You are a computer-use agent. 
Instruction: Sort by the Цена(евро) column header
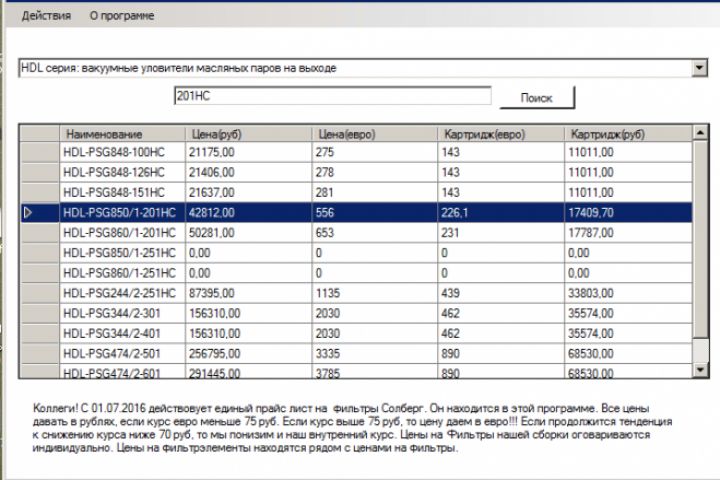pos(375,134)
